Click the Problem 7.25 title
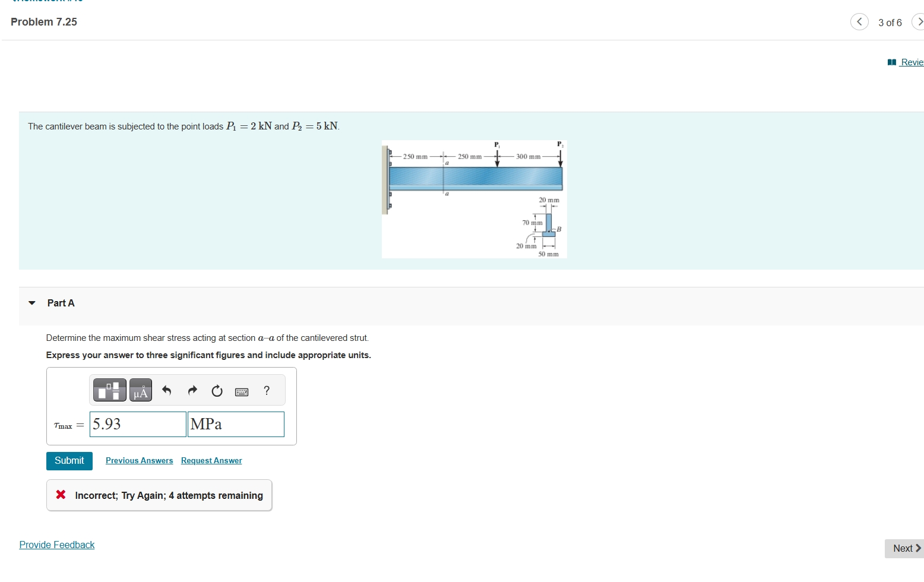This screenshot has height=582, width=924. (44, 22)
